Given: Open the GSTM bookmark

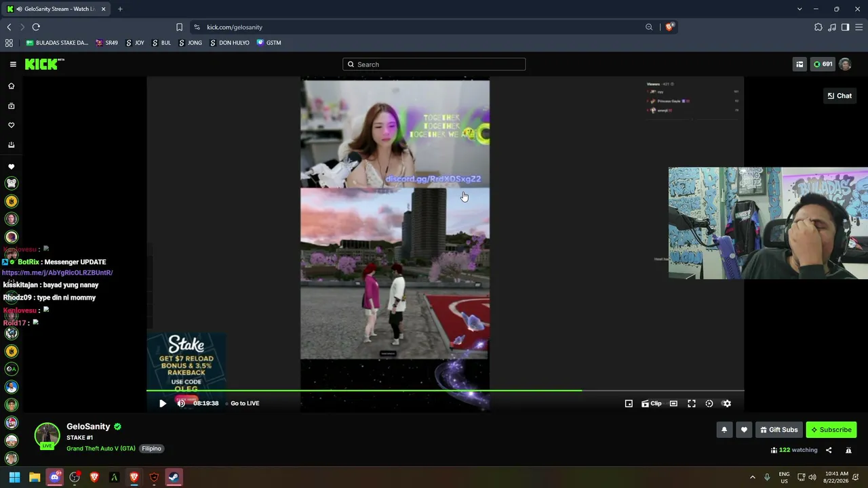Looking at the screenshot, I should click(269, 43).
